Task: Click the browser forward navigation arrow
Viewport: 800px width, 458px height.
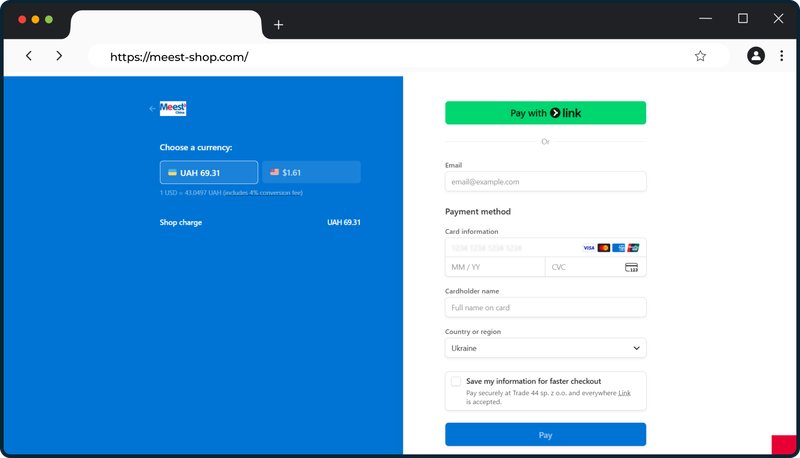Action: [x=59, y=56]
